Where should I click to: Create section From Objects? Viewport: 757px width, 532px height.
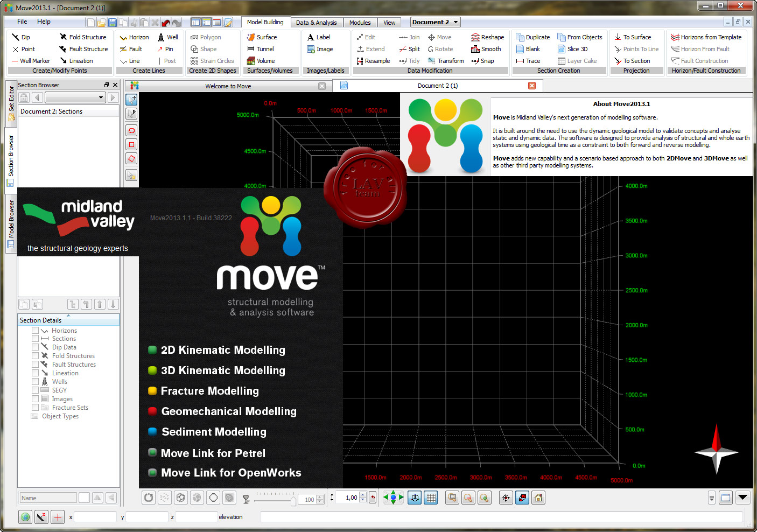tap(580, 37)
